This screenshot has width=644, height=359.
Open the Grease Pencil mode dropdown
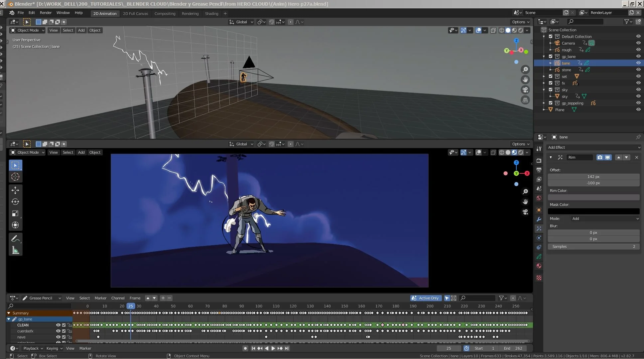pos(42,298)
